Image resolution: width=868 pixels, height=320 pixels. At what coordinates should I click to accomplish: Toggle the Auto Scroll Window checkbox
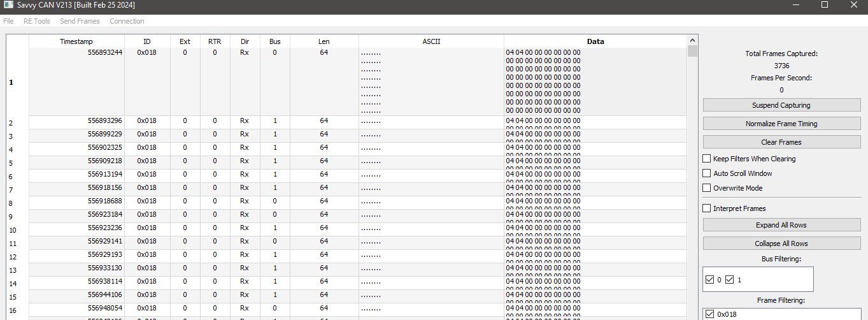706,173
